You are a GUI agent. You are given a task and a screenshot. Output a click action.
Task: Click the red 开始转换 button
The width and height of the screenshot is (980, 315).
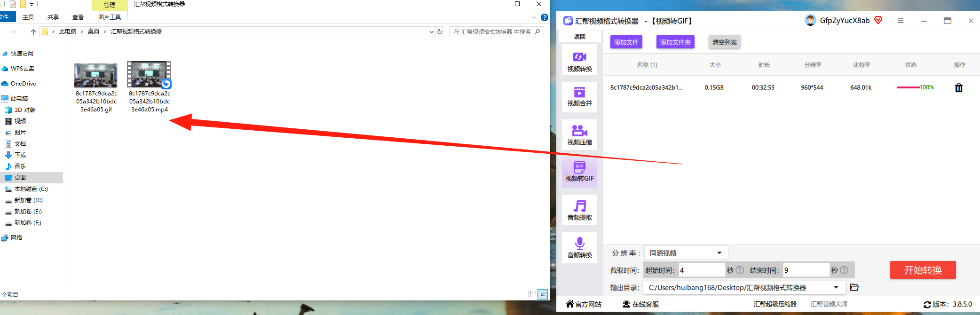coord(923,270)
